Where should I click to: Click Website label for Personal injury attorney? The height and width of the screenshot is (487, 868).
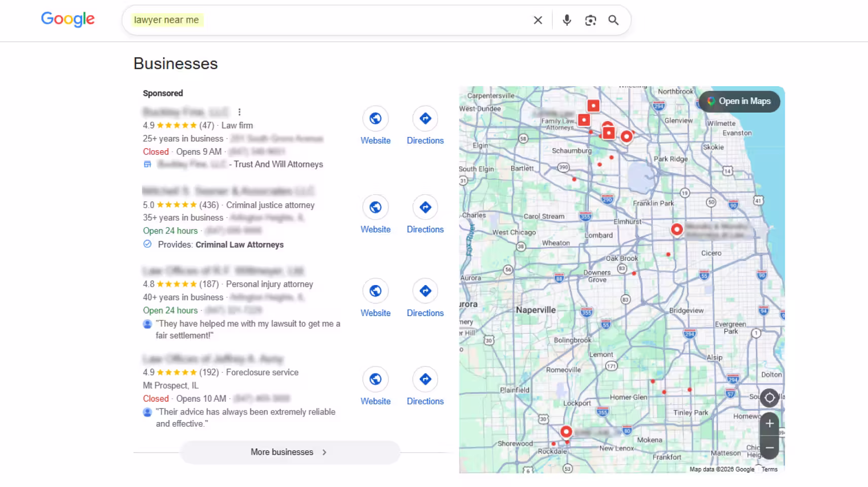376,313
